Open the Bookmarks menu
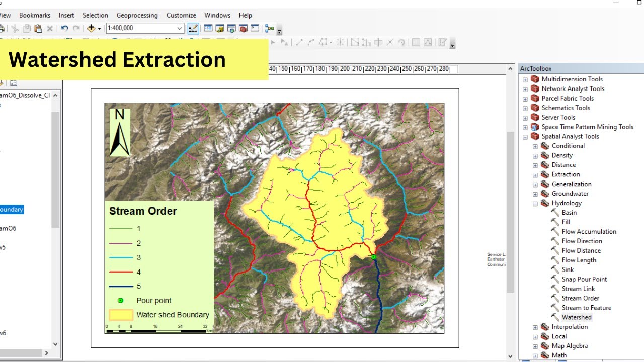The width and height of the screenshot is (644, 362). tap(35, 15)
